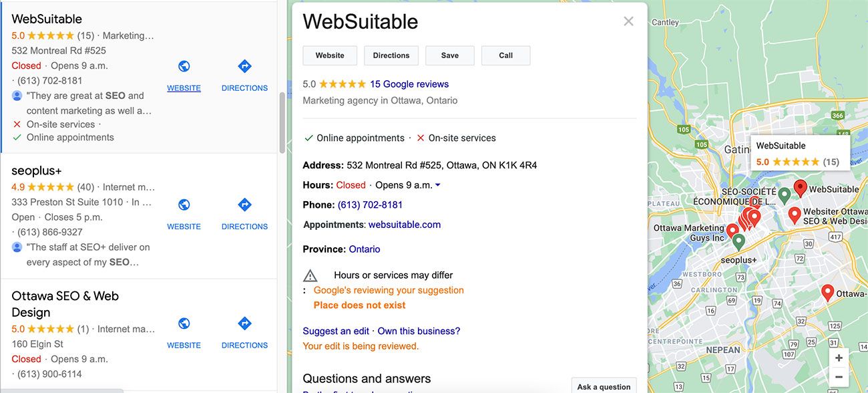Select the Ottawa SEO & Web Design listing title
The image size is (868, 393).
point(65,304)
